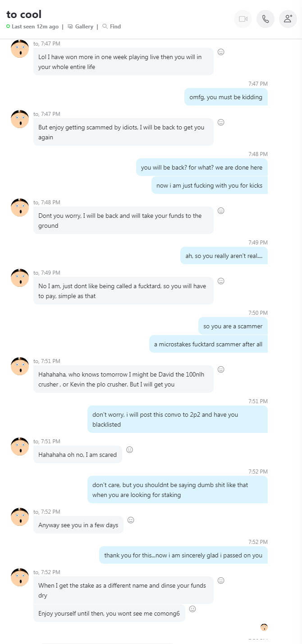
Task: React to 'No I am, just dont like' message
Action: pyautogui.click(x=221, y=281)
